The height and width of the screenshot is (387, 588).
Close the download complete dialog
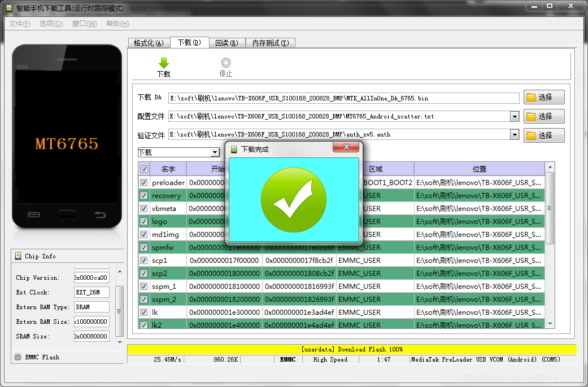tap(346, 147)
